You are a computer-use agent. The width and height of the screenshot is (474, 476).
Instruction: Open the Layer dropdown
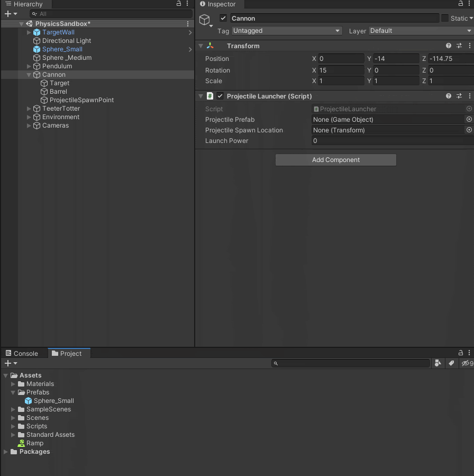(x=421, y=31)
